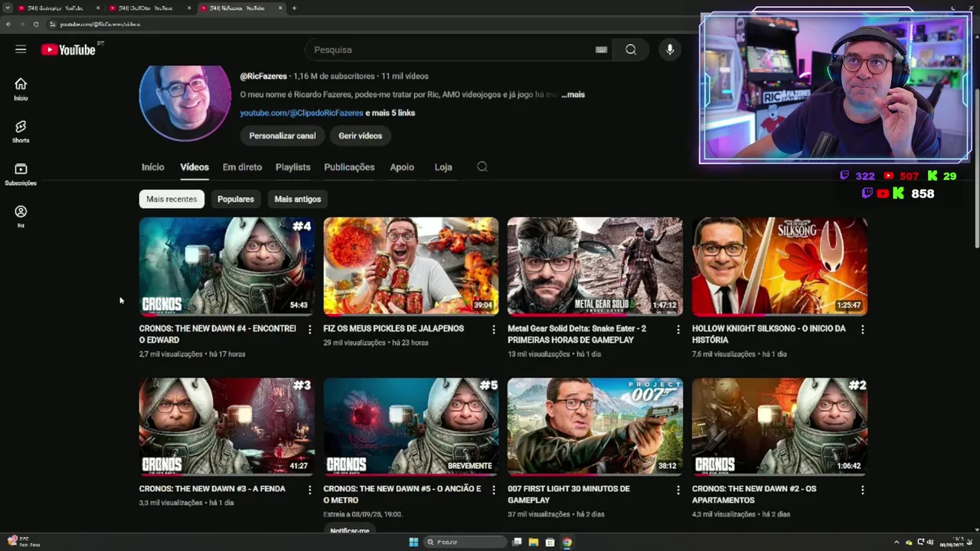This screenshot has height=551, width=980.
Task: Open a new browser tab
Action: tap(294, 8)
